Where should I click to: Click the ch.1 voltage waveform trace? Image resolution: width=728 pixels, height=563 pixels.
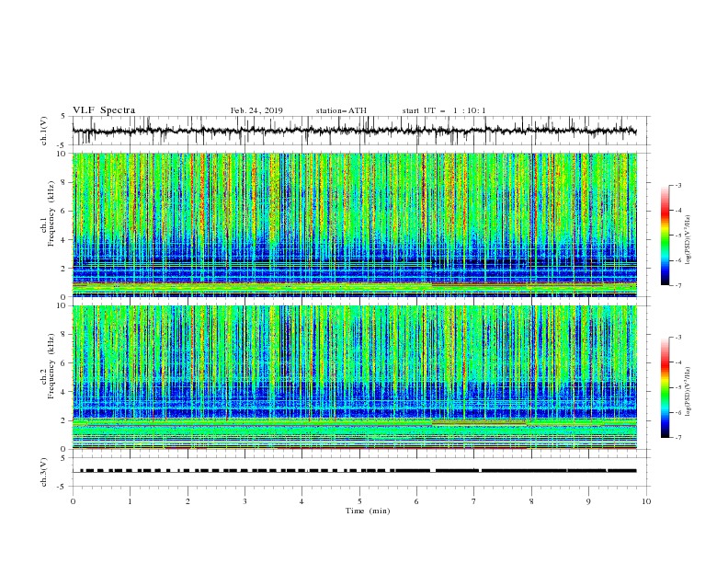click(354, 131)
